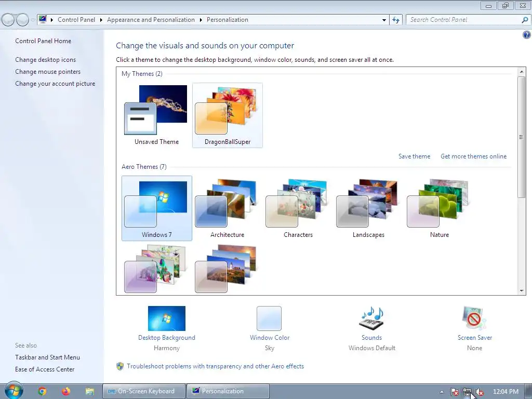Click the Save theme link
Viewport: 532px width, 399px height.
pyautogui.click(x=414, y=156)
